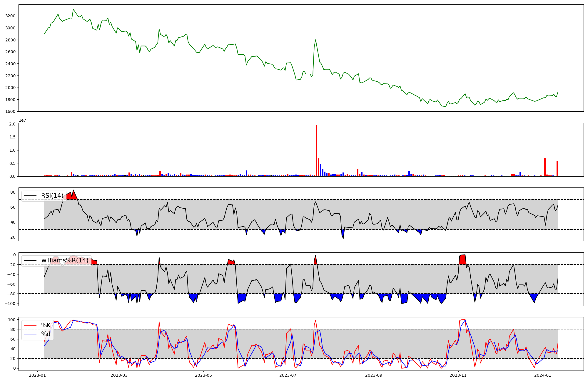Click the RSI(14) legend label
This screenshot has width=588, height=382.
coord(52,196)
